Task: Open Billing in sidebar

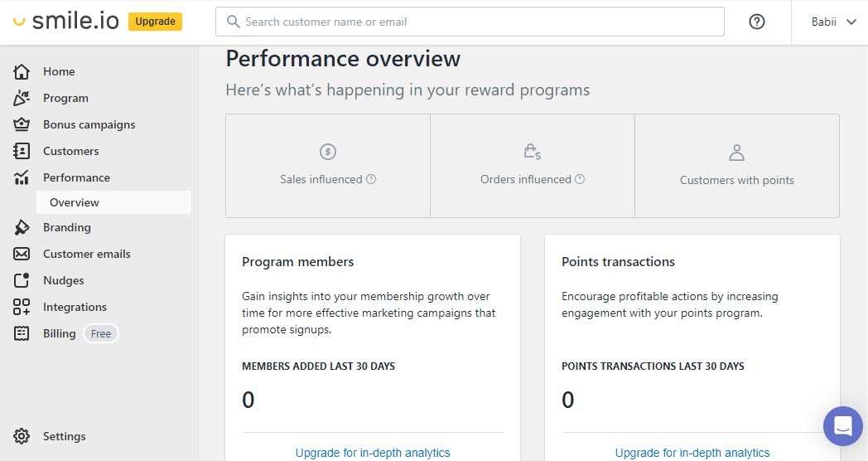Action: [60, 333]
